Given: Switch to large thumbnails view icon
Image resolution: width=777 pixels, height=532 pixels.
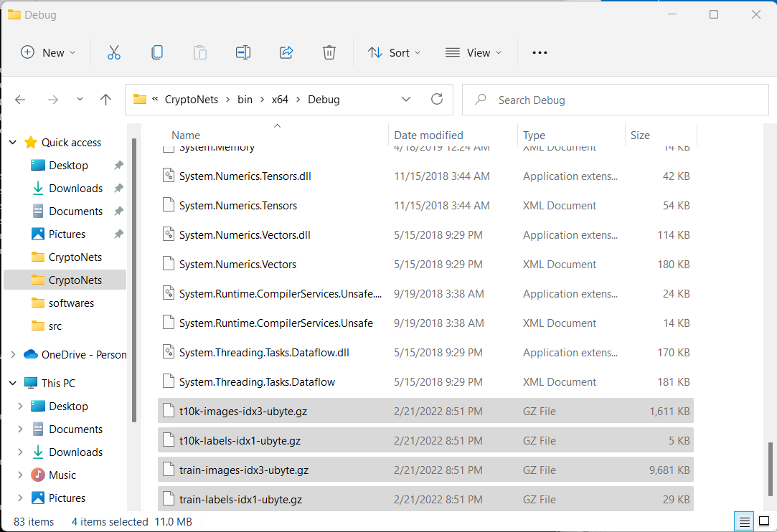Looking at the screenshot, I should point(763,521).
